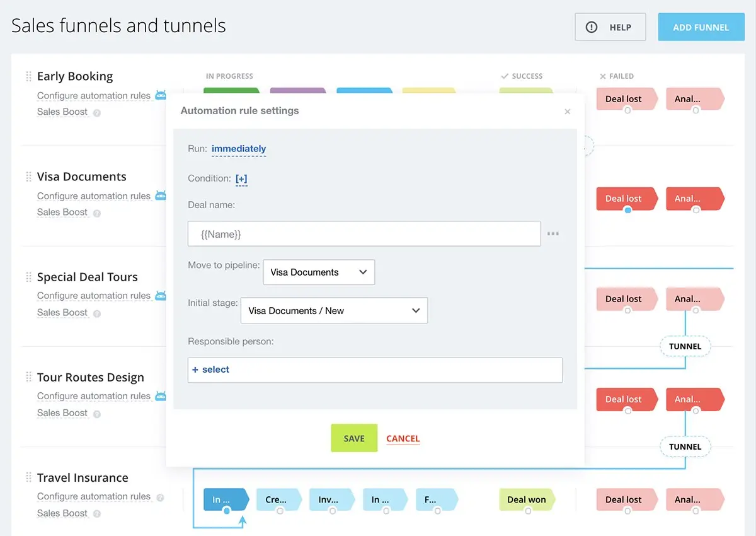Change the Run immediately setting
Screen dimensions: 756x536
(239, 149)
